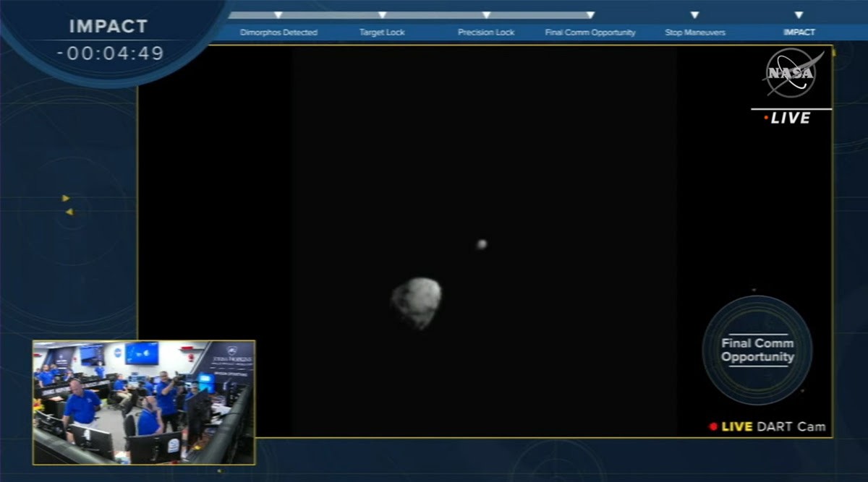Image resolution: width=868 pixels, height=482 pixels.
Task: Click the Stop Maneuvers timeline marker triangle
Action: point(694,15)
